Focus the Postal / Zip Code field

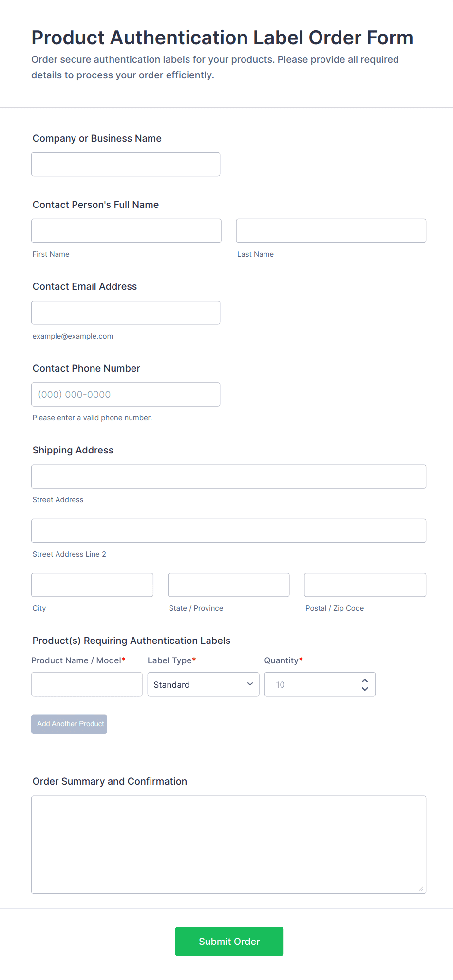point(365,585)
